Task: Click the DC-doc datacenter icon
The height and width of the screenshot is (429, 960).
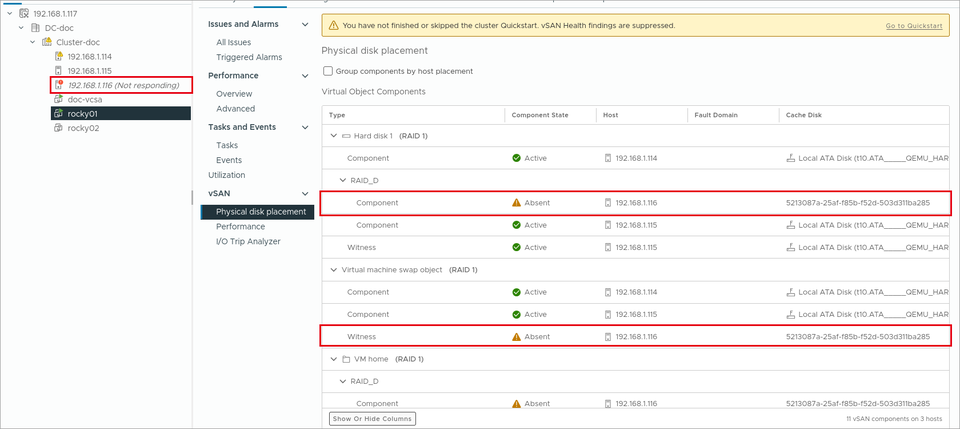Action: tap(36, 28)
